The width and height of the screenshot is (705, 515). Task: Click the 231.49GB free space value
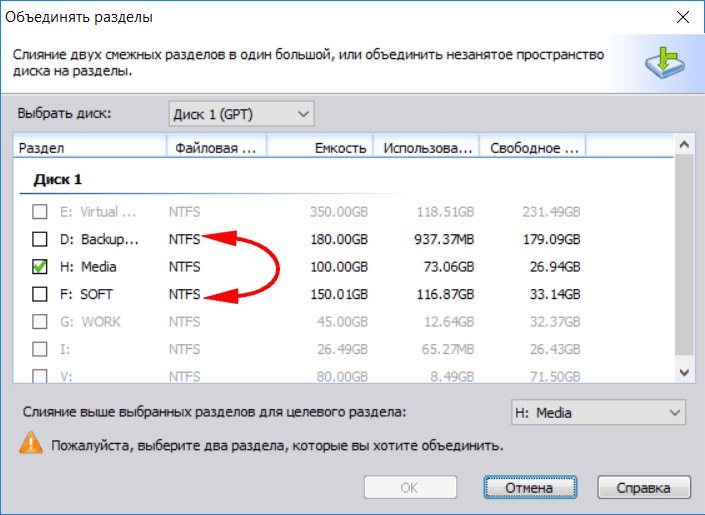point(551,211)
